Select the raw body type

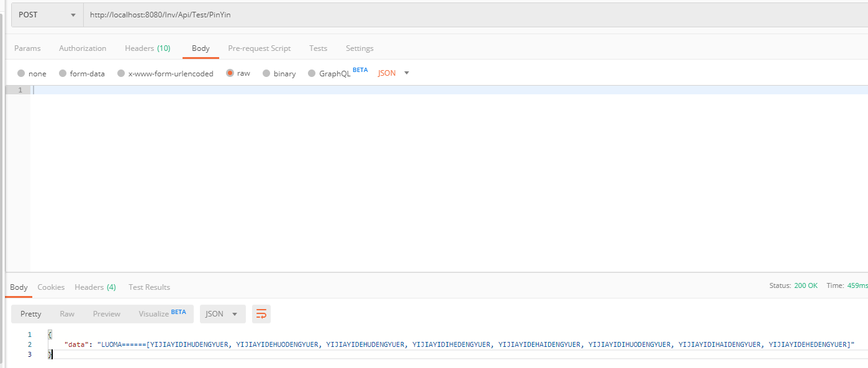238,73
